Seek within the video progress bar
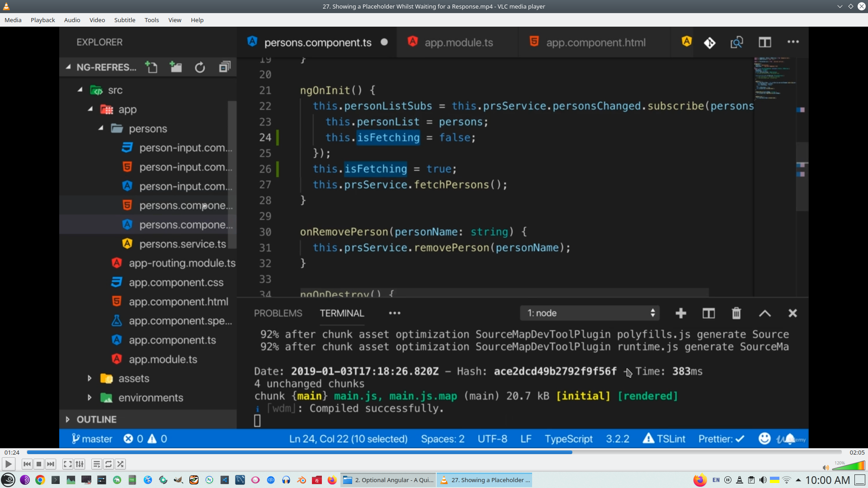Viewport: 868px width, 488px height. click(x=434, y=452)
